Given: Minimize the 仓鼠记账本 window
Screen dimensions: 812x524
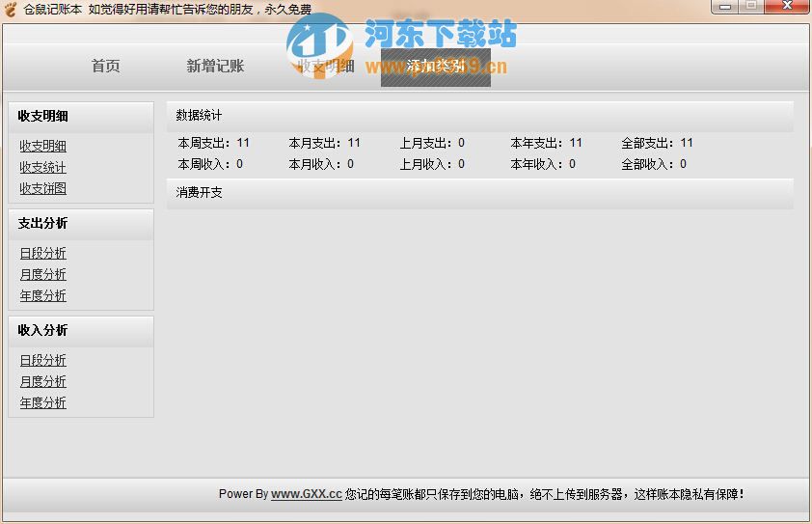Looking at the screenshot, I should pyautogui.click(x=725, y=7).
